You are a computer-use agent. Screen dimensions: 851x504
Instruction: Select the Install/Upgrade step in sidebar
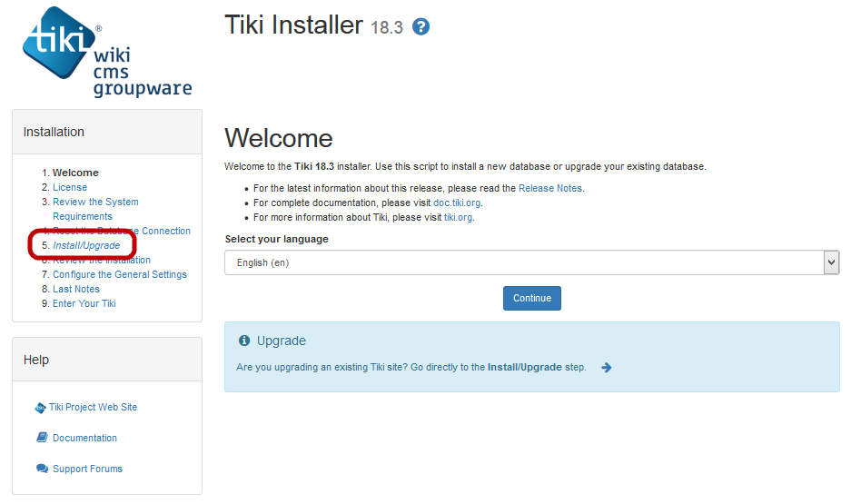click(x=86, y=245)
